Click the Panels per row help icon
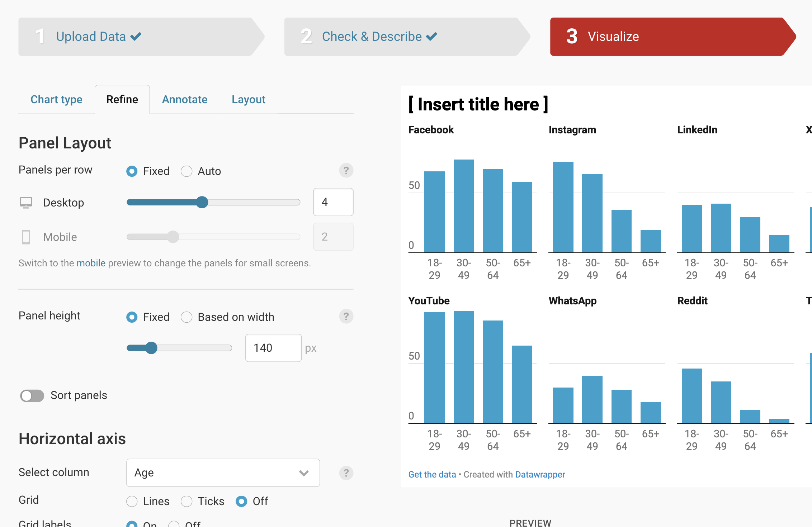 pos(346,171)
